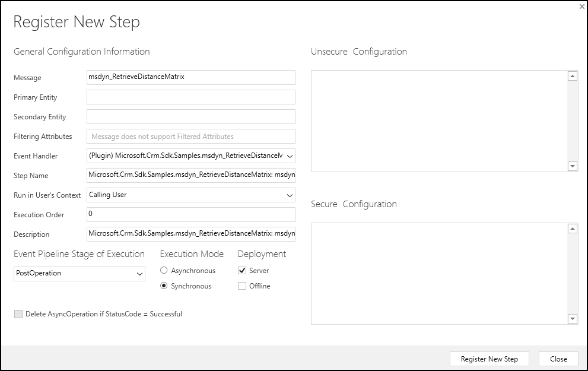The width and height of the screenshot is (588, 371).
Task: Click the Register New Step button
Action: pyautogui.click(x=489, y=359)
